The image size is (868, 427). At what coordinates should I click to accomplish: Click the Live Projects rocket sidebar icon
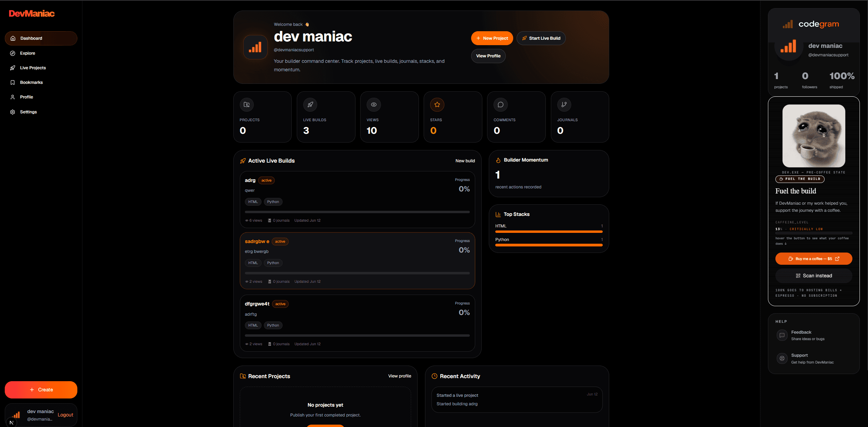tap(13, 68)
